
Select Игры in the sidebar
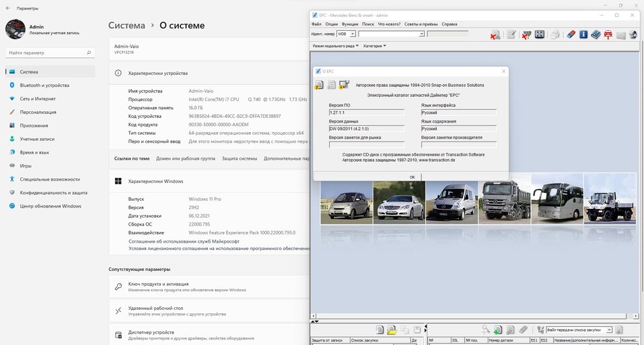(x=50, y=166)
